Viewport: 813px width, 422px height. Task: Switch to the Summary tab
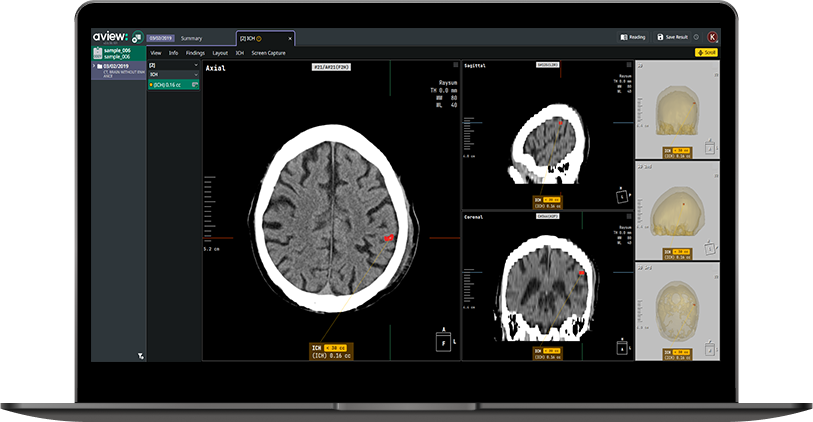coord(191,38)
